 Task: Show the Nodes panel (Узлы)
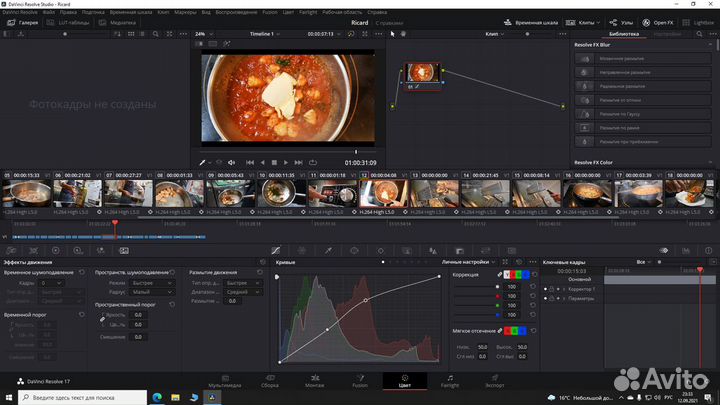[619, 21]
